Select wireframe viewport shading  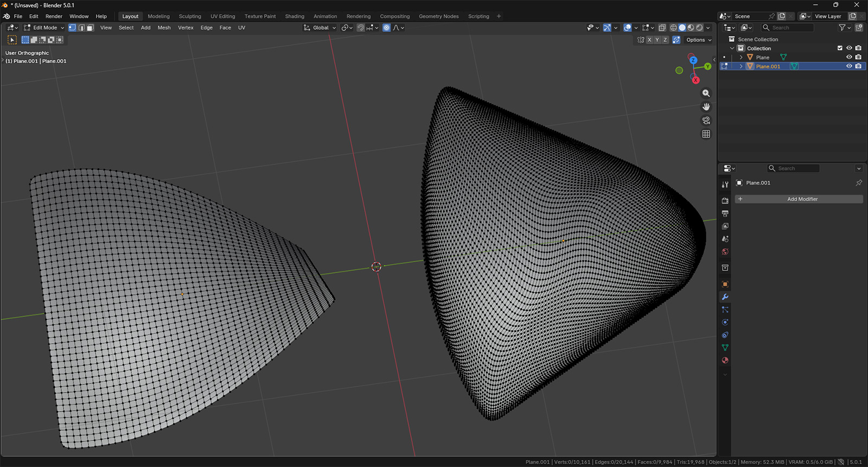click(x=673, y=28)
